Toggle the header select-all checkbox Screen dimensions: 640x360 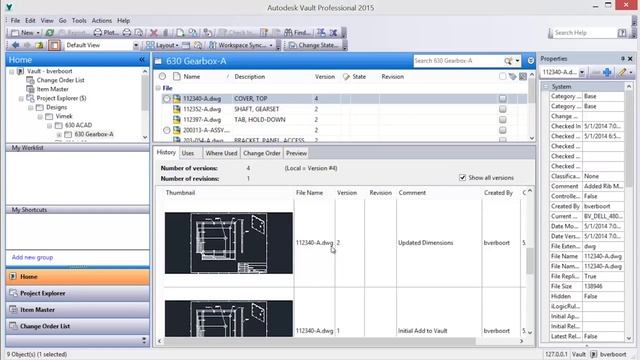502,76
